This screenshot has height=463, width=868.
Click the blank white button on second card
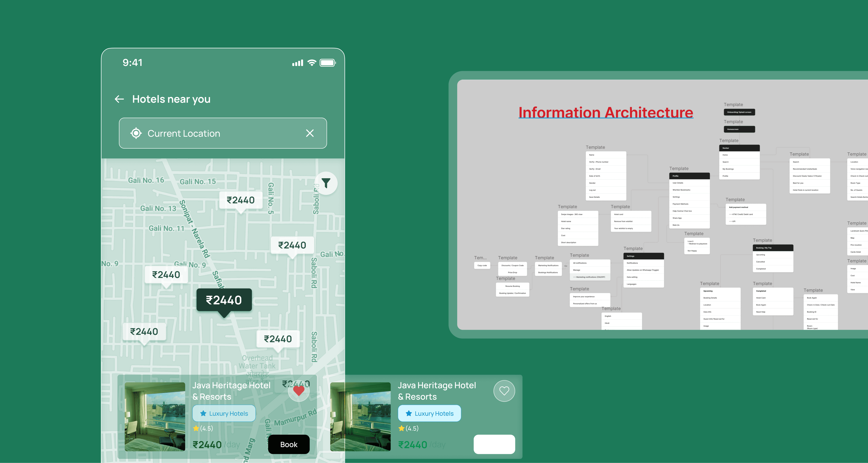494,444
